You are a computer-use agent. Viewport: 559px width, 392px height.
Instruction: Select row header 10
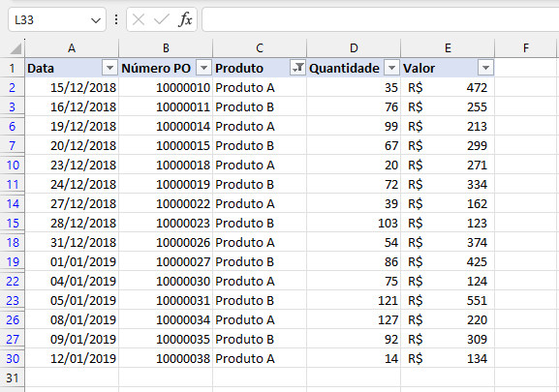[x=13, y=165]
